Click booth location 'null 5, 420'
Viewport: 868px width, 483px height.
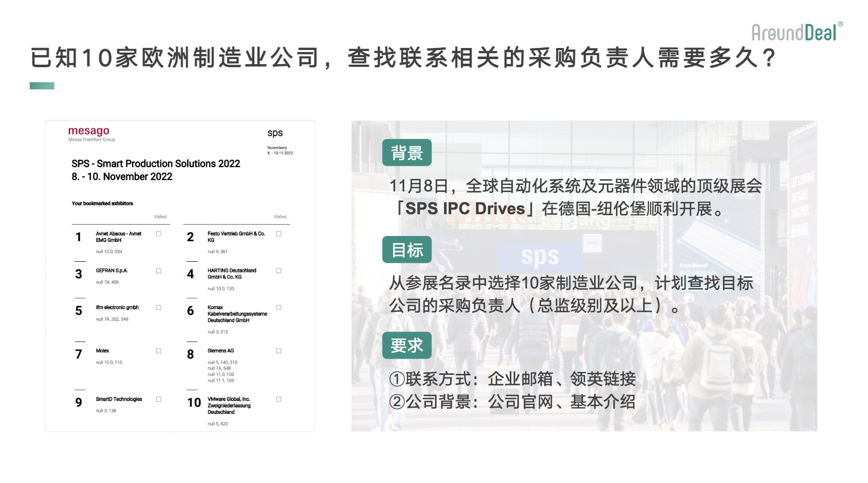pos(218,424)
